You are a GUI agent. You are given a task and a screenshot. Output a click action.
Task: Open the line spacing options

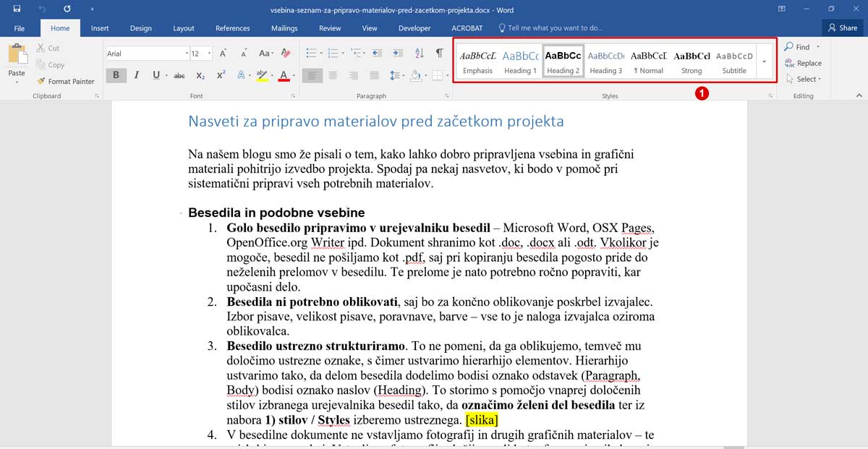(x=395, y=75)
